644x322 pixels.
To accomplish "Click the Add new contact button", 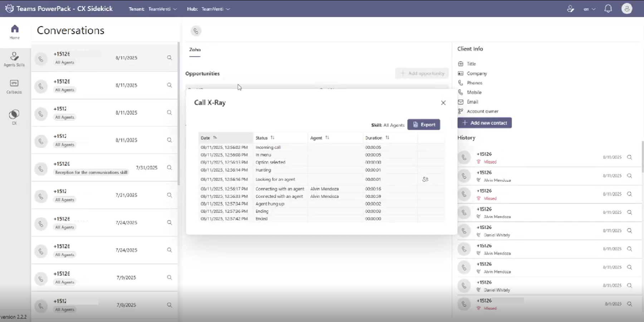I will [484, 123].
